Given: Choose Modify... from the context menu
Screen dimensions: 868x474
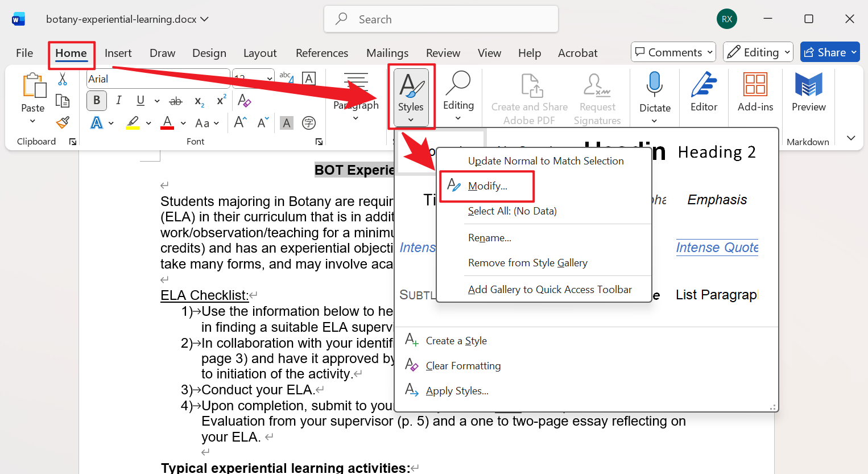Looking at the screenshot, I should coord(487,186).
